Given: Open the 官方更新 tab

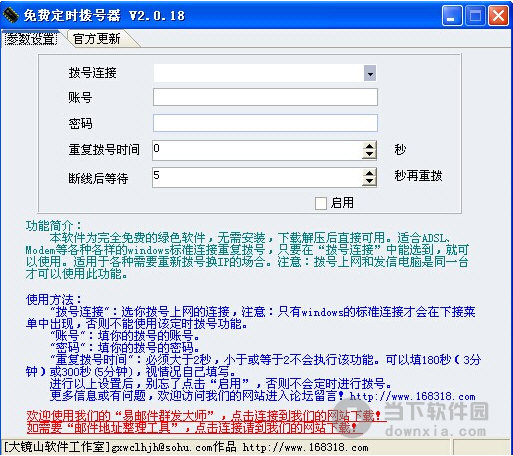Looking at the screenshot, I should 97,39.
